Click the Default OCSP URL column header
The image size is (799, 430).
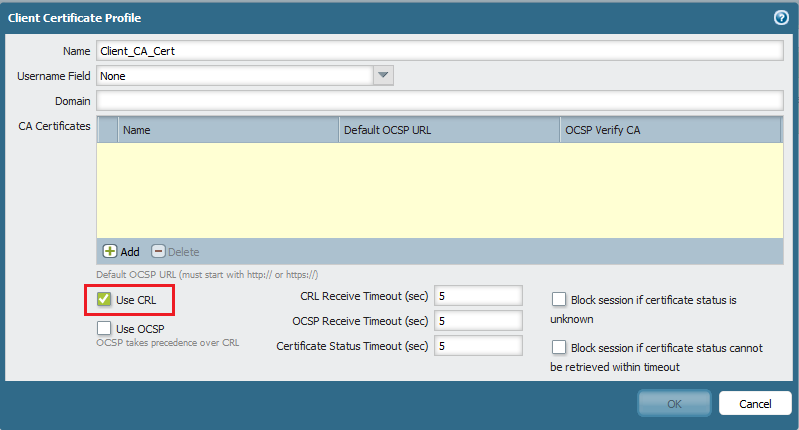coord(449,130)
